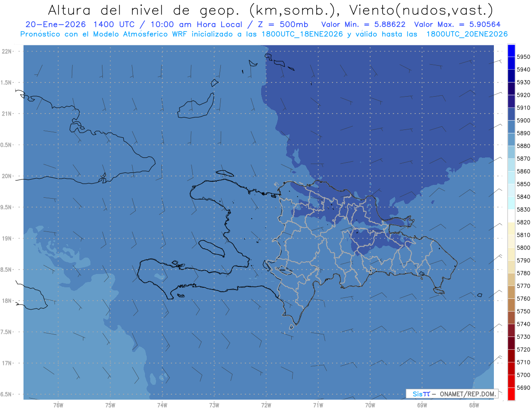The height and width of the screenshot is (411, 532).
Task: Click the "6.5N" latitude axis label
Action: pyautogui.click(x=6, y=394)
